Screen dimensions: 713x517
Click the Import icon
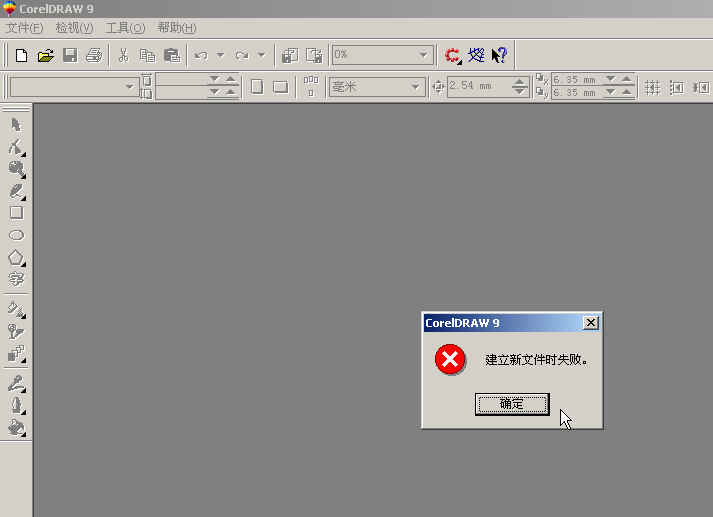click(289, 55)
